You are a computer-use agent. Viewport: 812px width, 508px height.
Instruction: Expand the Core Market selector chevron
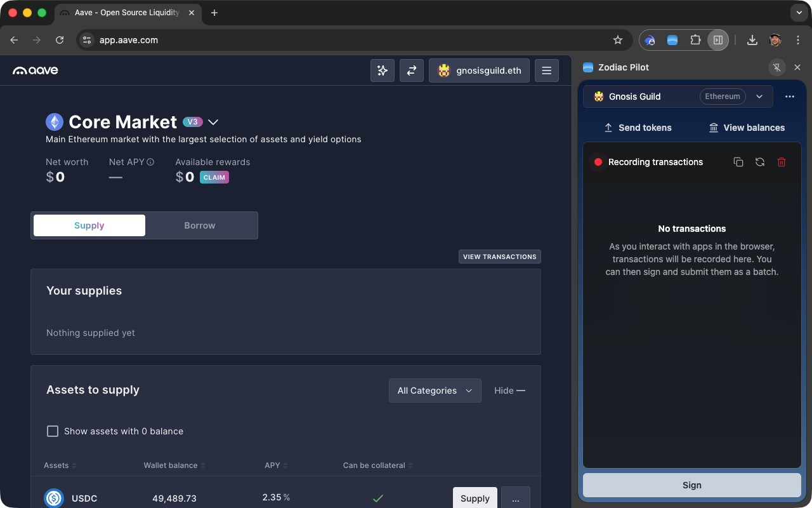click(x=213, y=122)
